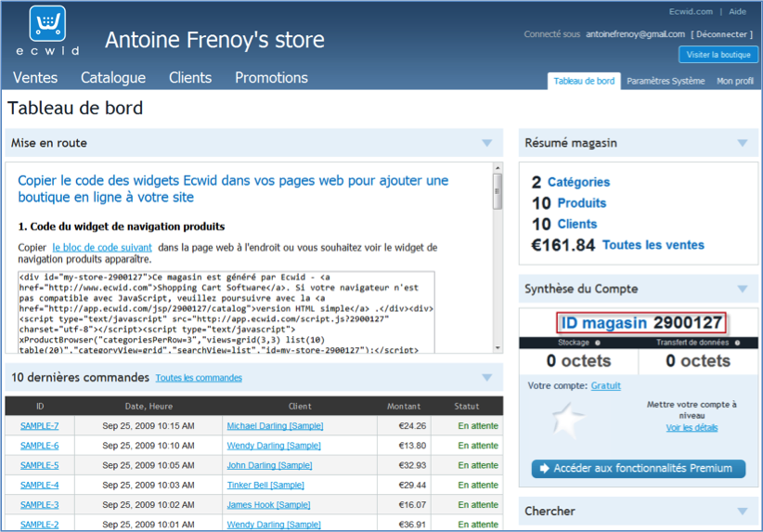Collapse the Mise en route panel
Screen dimensions: 763x532
tap(486, 143)
